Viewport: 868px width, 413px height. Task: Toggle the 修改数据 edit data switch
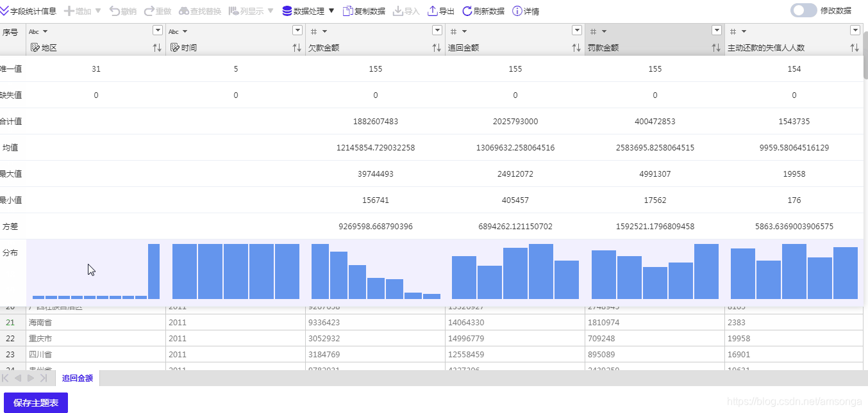804,10
